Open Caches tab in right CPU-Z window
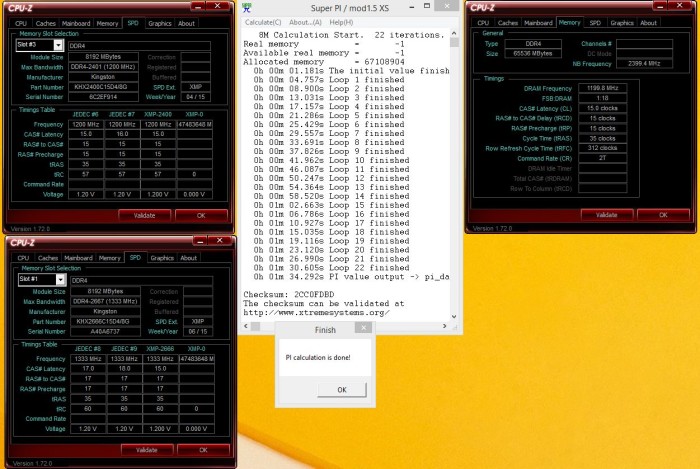The image size is (700, 469). (508, 23)
